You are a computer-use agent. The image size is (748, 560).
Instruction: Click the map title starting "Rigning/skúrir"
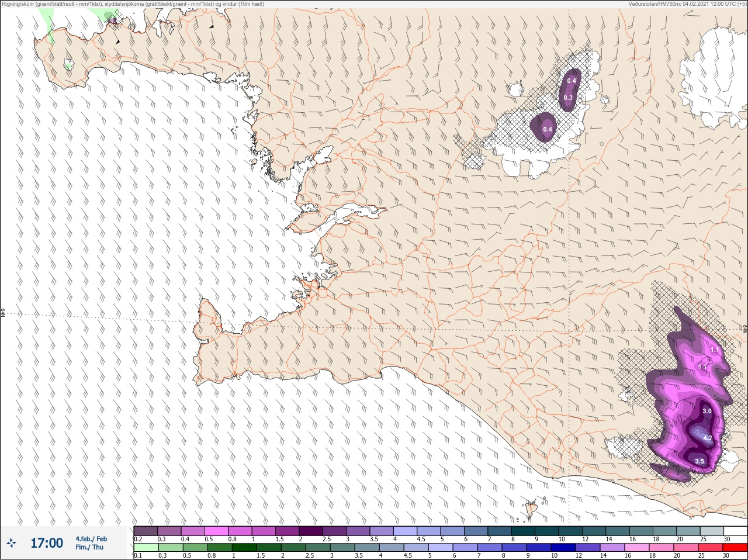(133, 4)
